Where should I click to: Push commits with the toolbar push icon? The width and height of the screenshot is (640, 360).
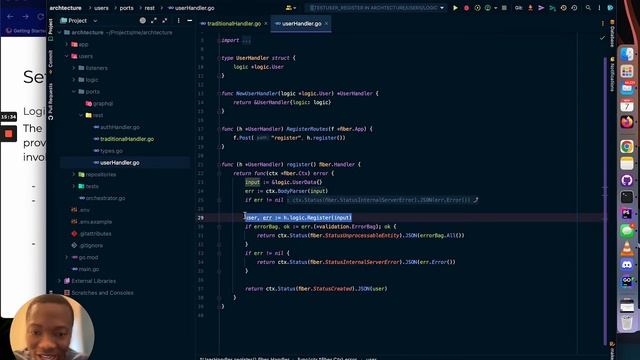click(x=552, y=8)
